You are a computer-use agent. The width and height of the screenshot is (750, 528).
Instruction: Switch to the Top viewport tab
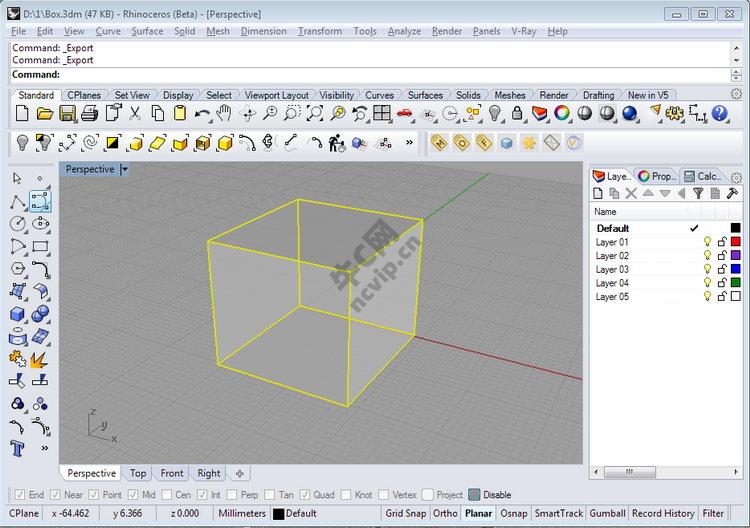point(138,473)
